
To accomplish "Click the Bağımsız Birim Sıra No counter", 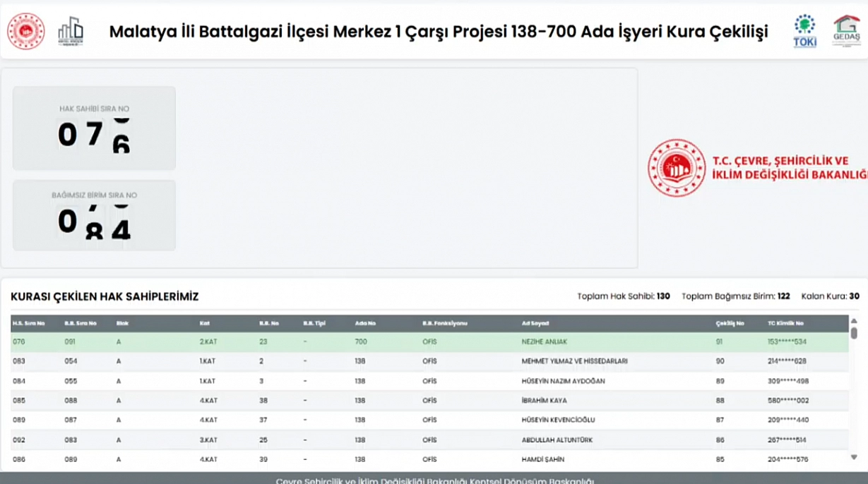I will 94,215.
